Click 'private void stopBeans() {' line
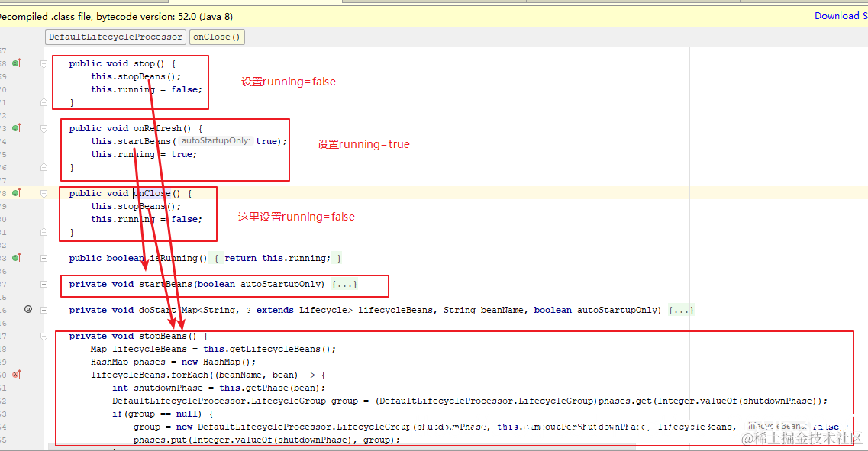Screen dimensions: 868x451 coord(138,336)
